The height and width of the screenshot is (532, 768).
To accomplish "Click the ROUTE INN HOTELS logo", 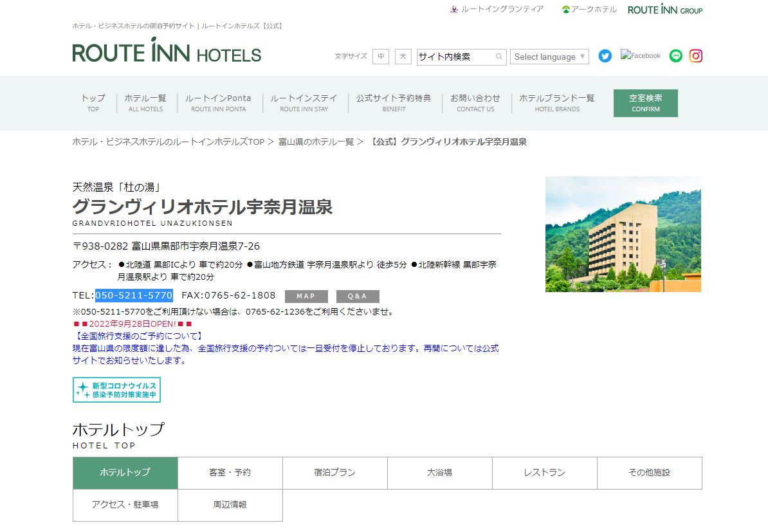I will (167, 50).
